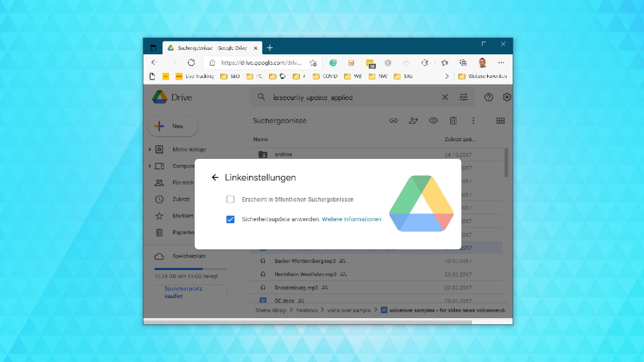The width and height of the screenshot is (644, 362).
Task: Click the Drive logo
Action: tap(172, 97)
